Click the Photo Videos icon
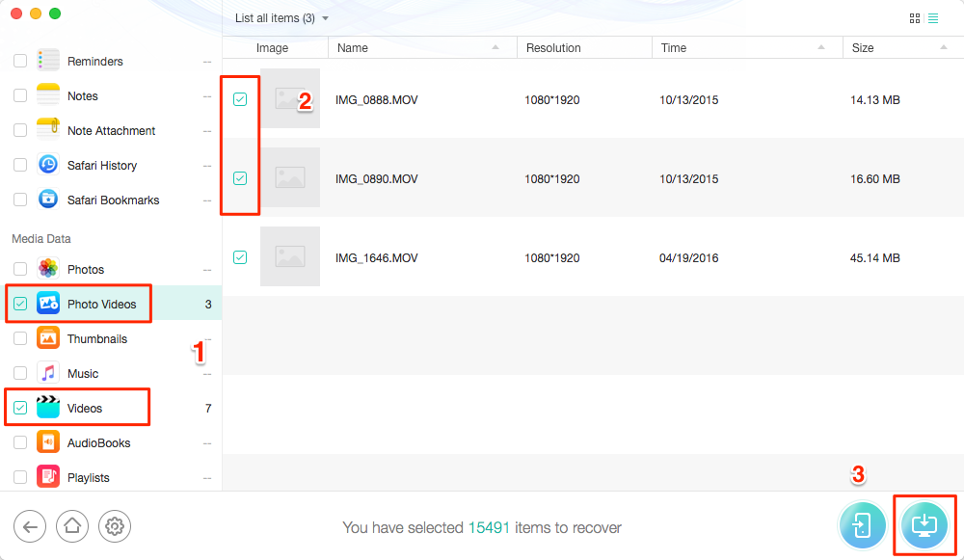The width and height of the screenshot is (964, 560). click(x=48, y=304)
